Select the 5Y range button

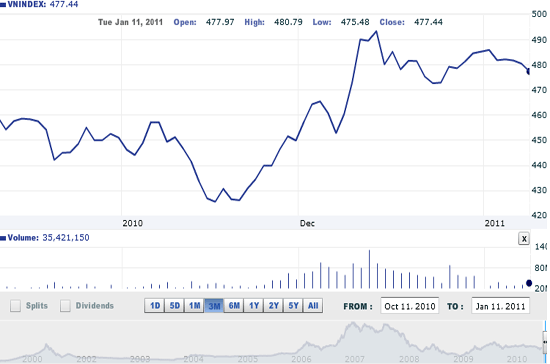pyautogui.click(x=293, y=306)
